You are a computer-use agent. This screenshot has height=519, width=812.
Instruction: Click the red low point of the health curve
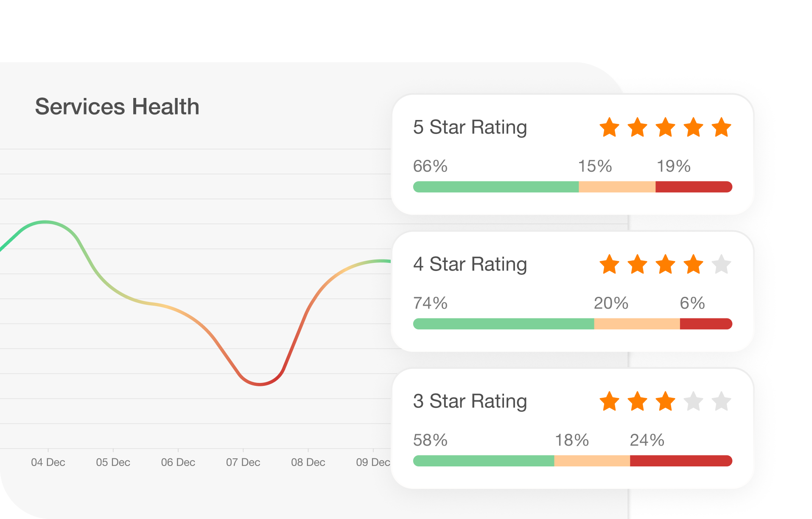(x=260, y=384)
